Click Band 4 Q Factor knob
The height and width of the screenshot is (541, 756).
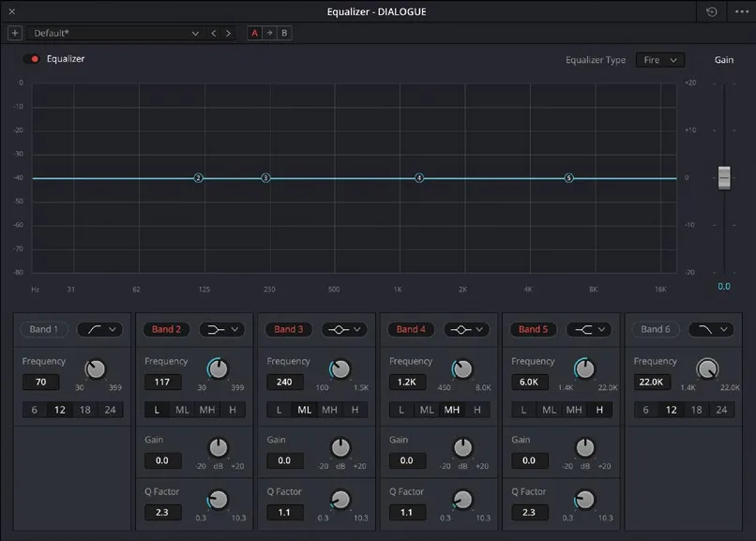pyautogui.click(x=462, y=500)
